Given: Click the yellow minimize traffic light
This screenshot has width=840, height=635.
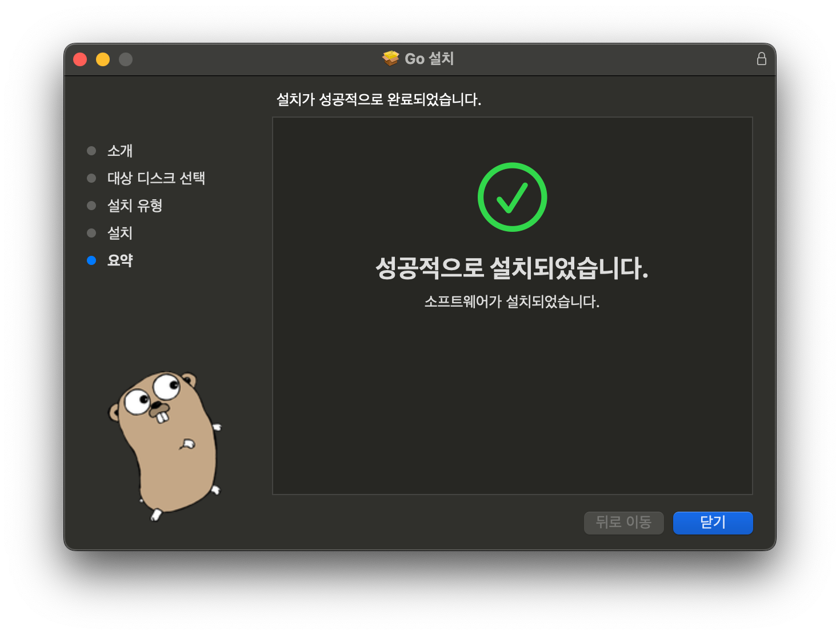Looking at the screenshot, I should [x=103, y=59].
